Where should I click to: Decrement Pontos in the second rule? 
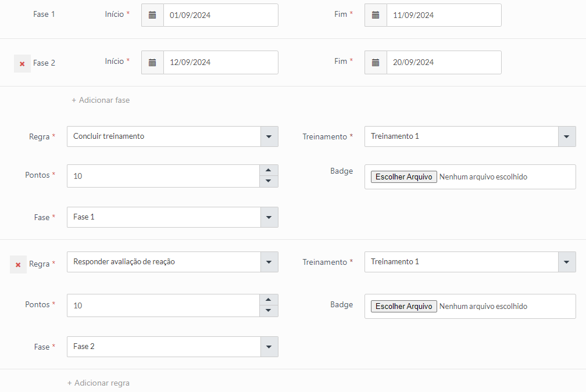tap(268, 311)
